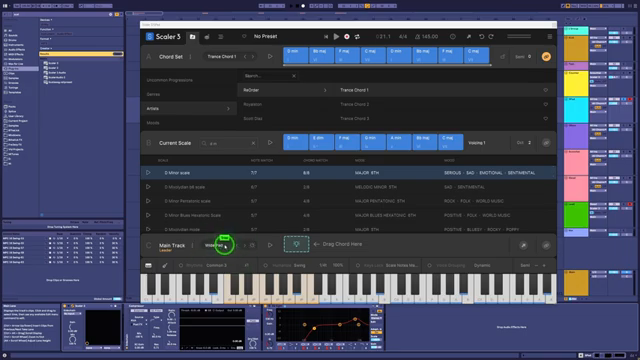Toggle the link button in the Current Scale row
The width and height of the screenshot is (640, 360).
546,143
